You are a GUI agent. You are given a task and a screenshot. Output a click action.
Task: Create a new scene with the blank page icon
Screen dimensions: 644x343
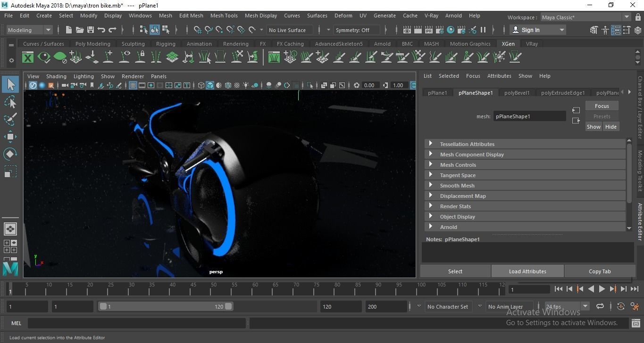coord(68,30)
